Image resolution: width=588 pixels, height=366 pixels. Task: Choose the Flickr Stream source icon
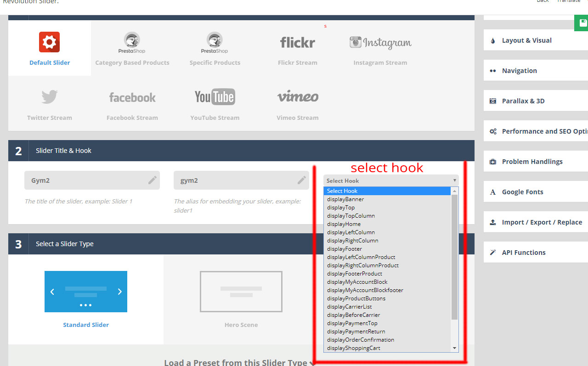tap(297, 43)
